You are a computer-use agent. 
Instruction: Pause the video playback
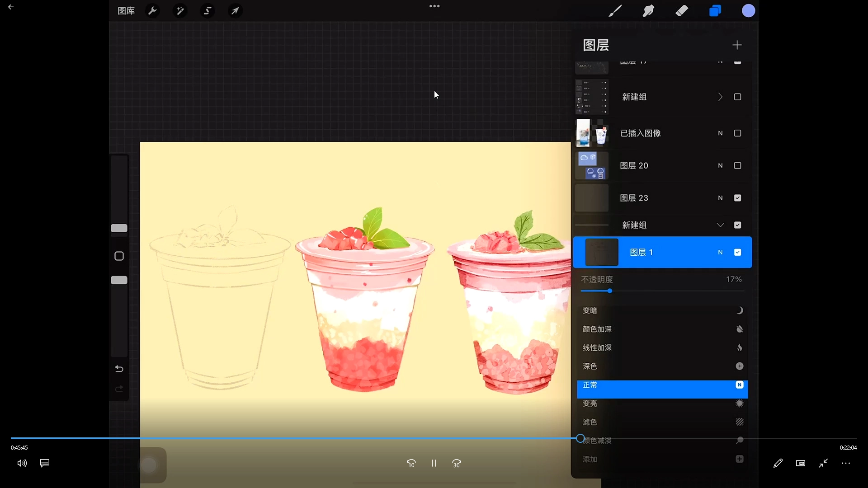click(x=434, y=463)
